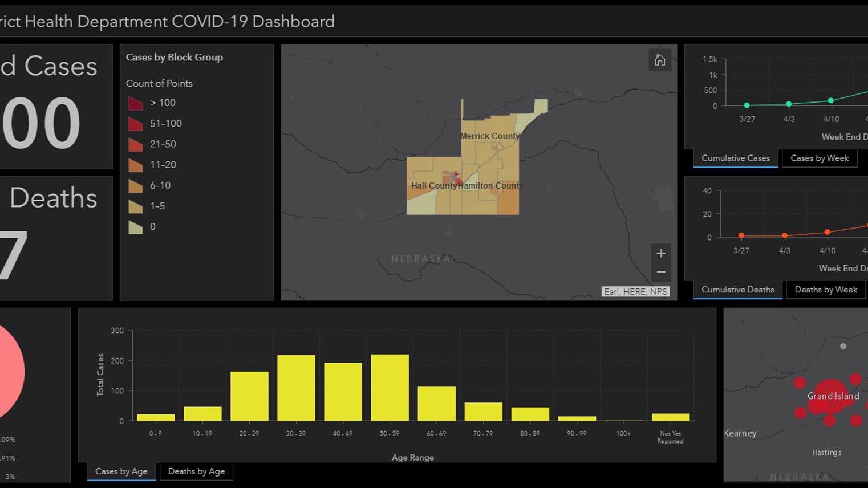Click the 6-10 legend symbol

135,186
